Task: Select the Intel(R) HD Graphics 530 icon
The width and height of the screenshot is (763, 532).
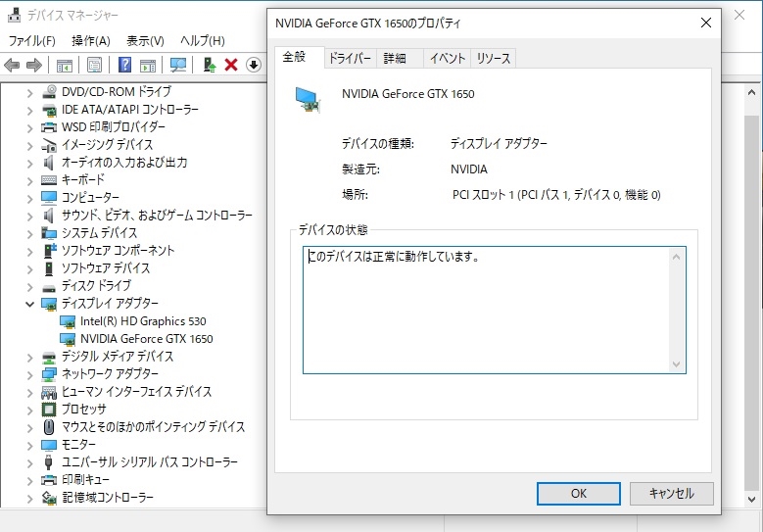Action: point(68,321)
